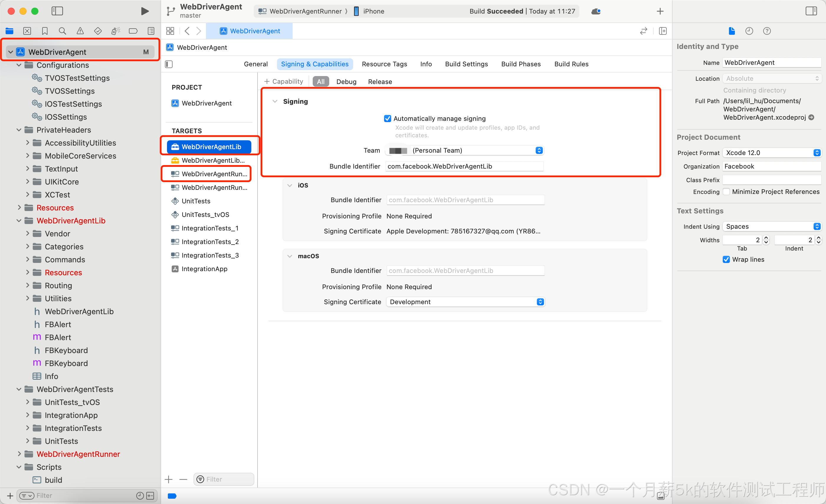Image resolution: width=826 pixels, height=504 pixels.
Task: Hide the project and targets list
Action: click(169, 64)
